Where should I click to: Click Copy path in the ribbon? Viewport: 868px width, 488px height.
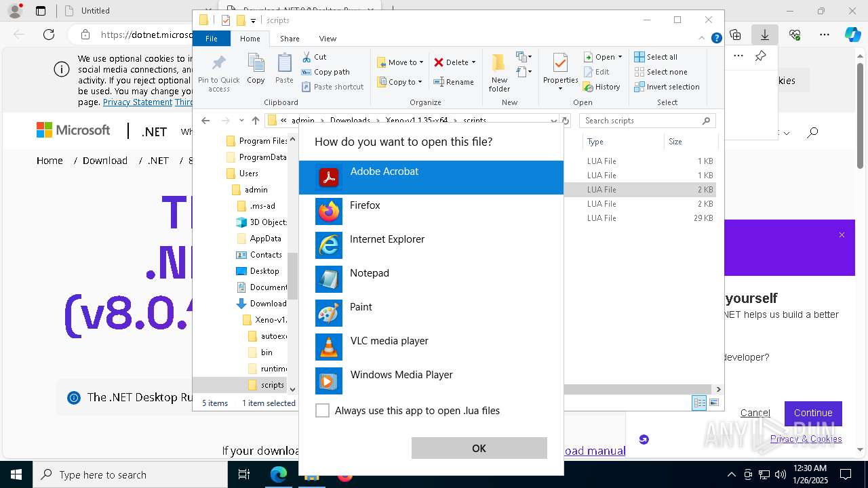click(325, 72)
